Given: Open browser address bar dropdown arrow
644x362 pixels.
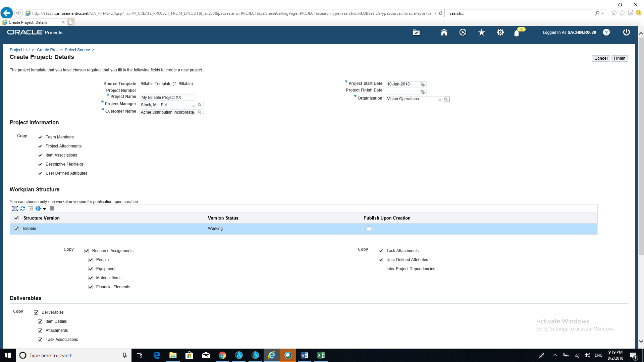Looking at the screenshot, I should click(x=435, y=13).
